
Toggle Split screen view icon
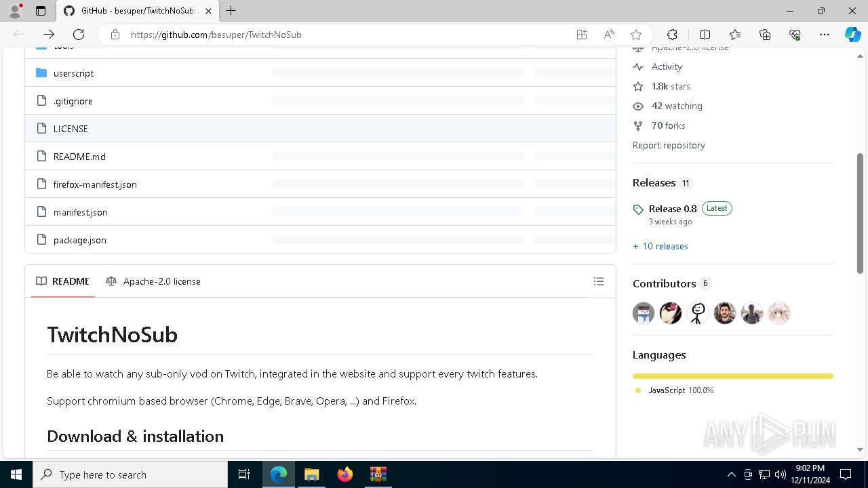[x=705, y=35]
